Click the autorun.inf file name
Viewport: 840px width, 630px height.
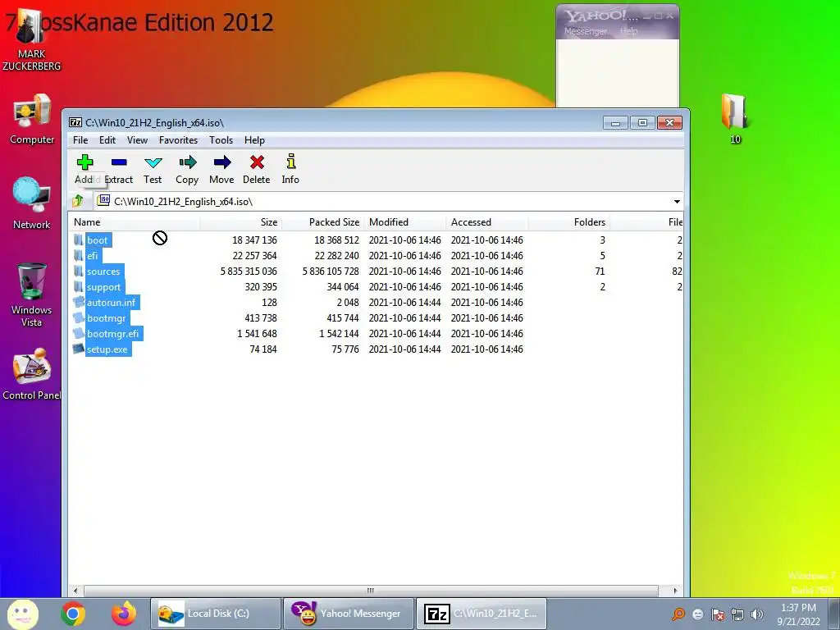(111, 302)
